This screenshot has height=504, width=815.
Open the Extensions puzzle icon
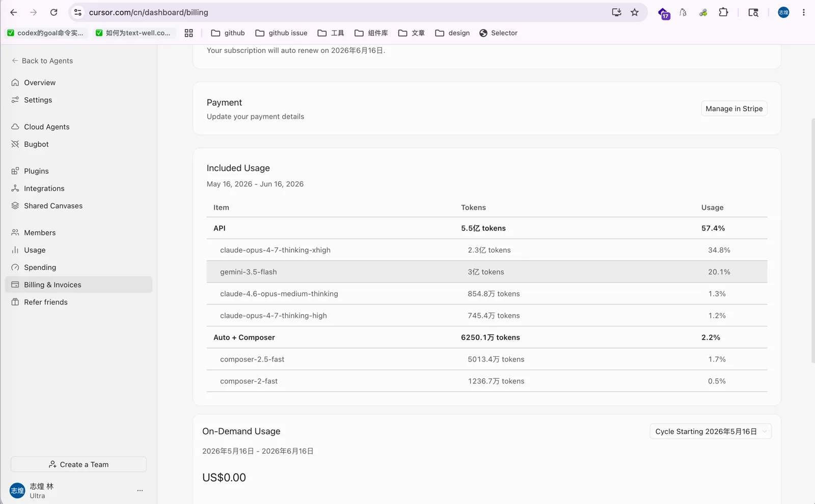[x=723, y=12]
